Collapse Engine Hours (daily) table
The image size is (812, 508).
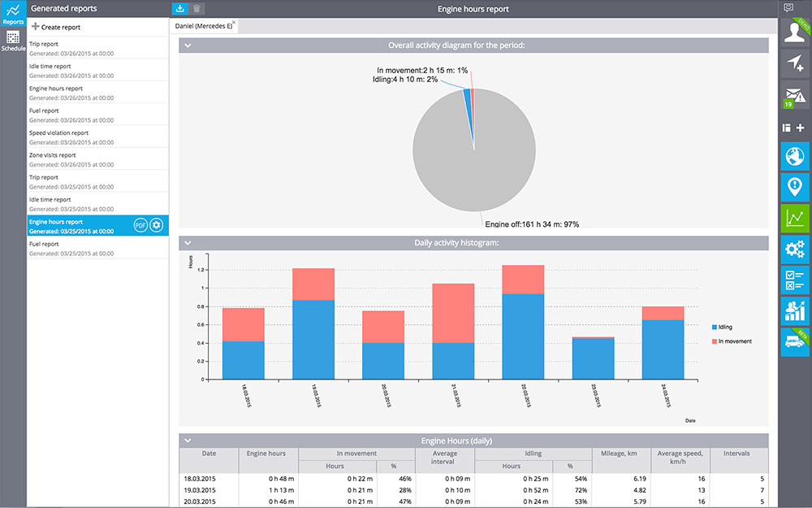point(188,441)
